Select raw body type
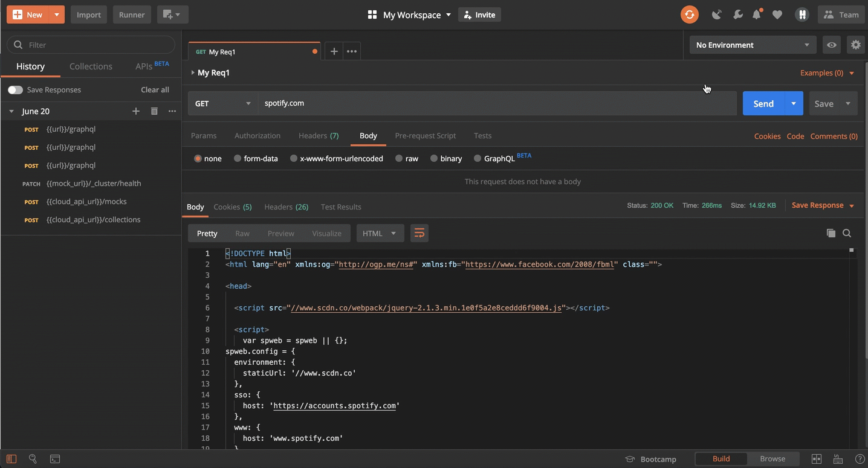 [406, 158]
